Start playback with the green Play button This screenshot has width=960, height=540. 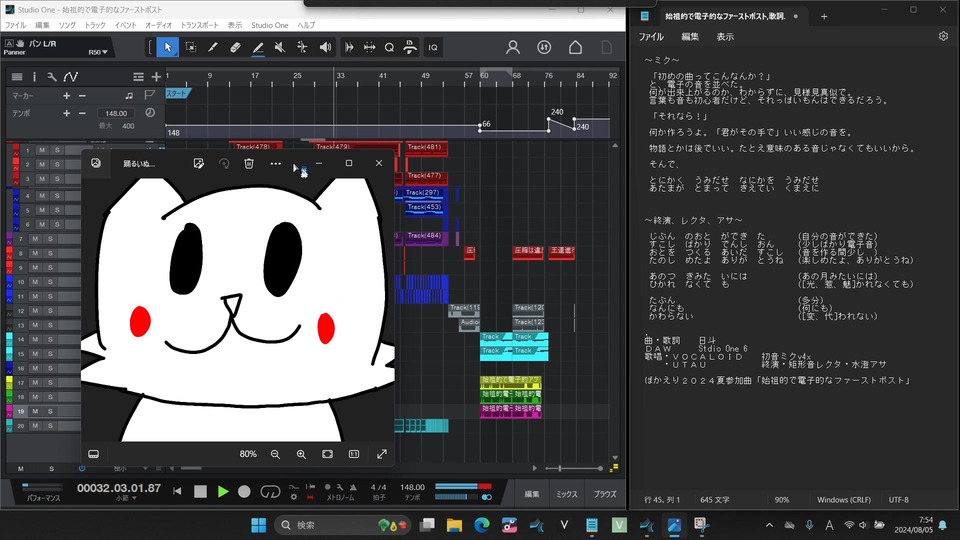[223, 491]
